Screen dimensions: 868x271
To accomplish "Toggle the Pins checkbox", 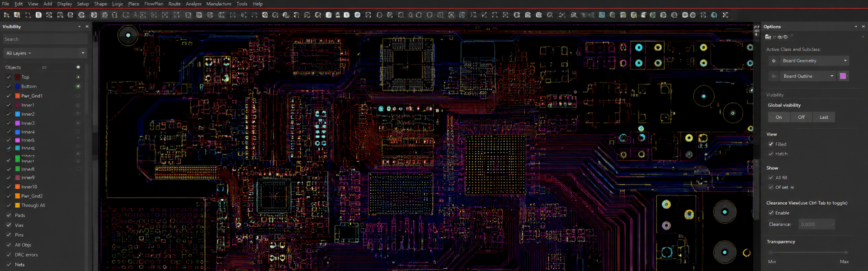I will (9, 235).
